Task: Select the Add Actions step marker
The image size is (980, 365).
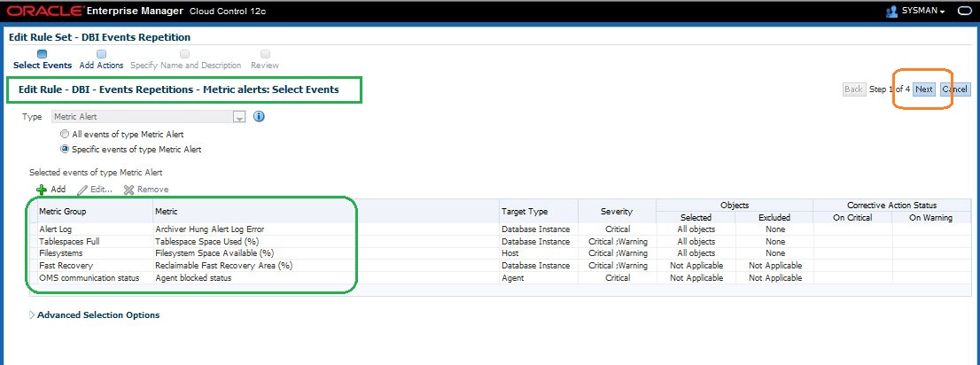Action: 101,54
